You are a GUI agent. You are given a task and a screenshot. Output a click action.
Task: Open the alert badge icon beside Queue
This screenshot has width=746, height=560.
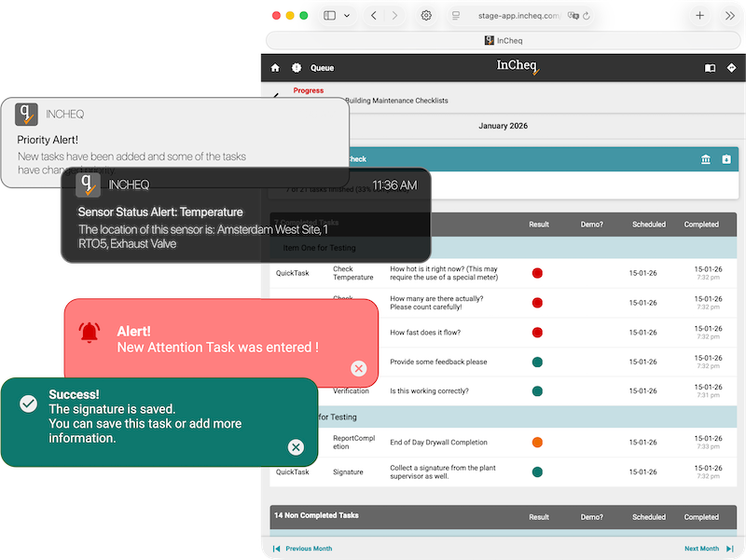pyautogui.click(x=297, y=68)
